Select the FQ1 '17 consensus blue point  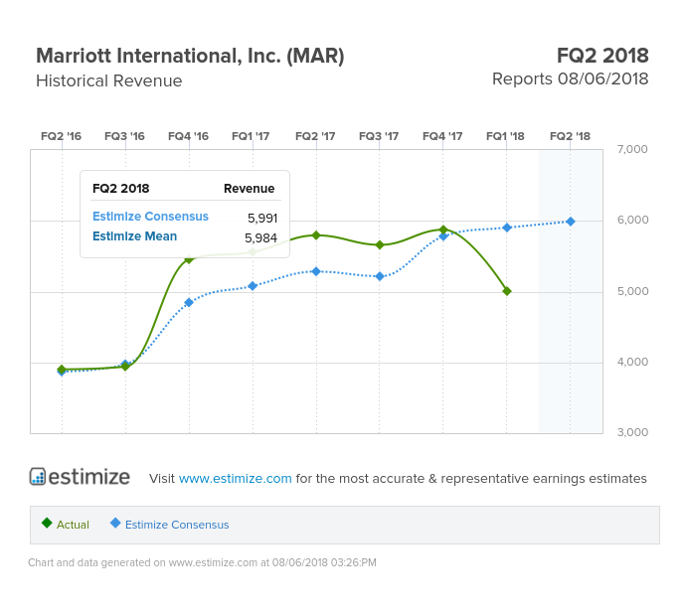[x=253, y=286]
